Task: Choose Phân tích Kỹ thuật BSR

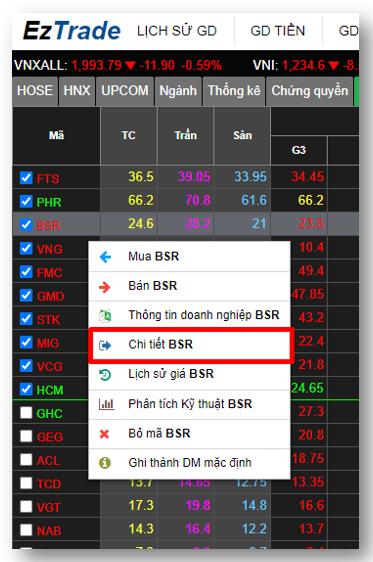Action: 189,404
